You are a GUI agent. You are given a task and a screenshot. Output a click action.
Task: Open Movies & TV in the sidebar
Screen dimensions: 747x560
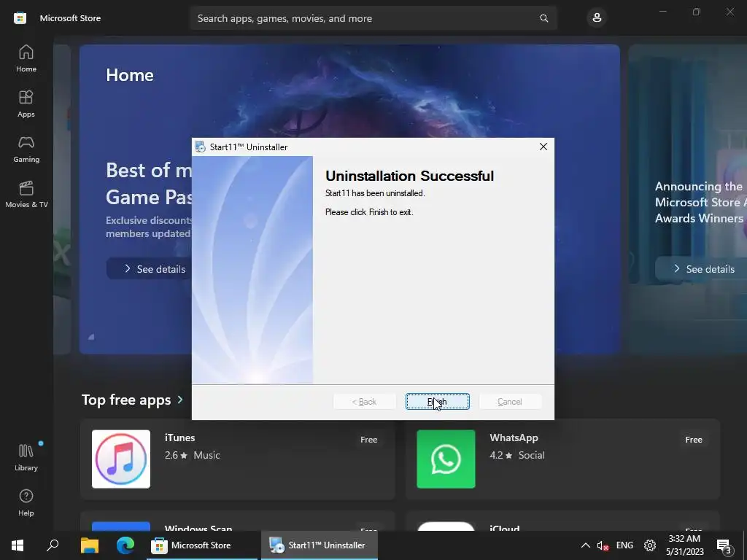[26, 194]
